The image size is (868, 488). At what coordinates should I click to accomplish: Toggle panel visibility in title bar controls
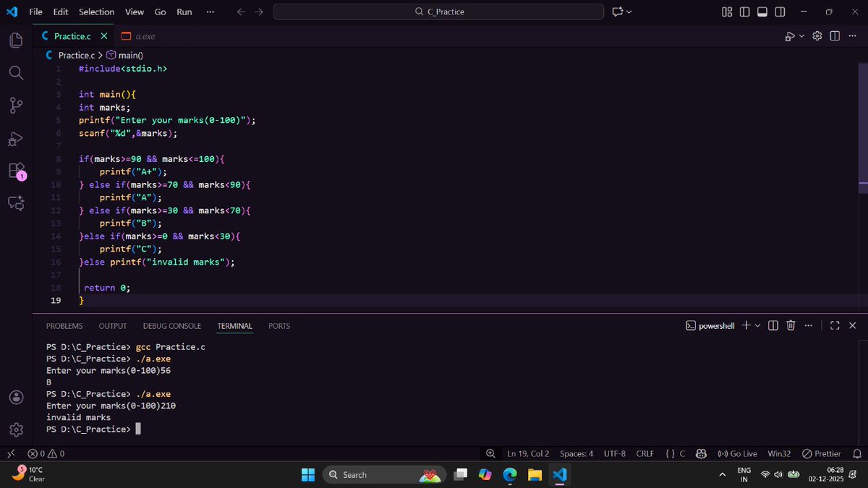[x=762, y=12]
